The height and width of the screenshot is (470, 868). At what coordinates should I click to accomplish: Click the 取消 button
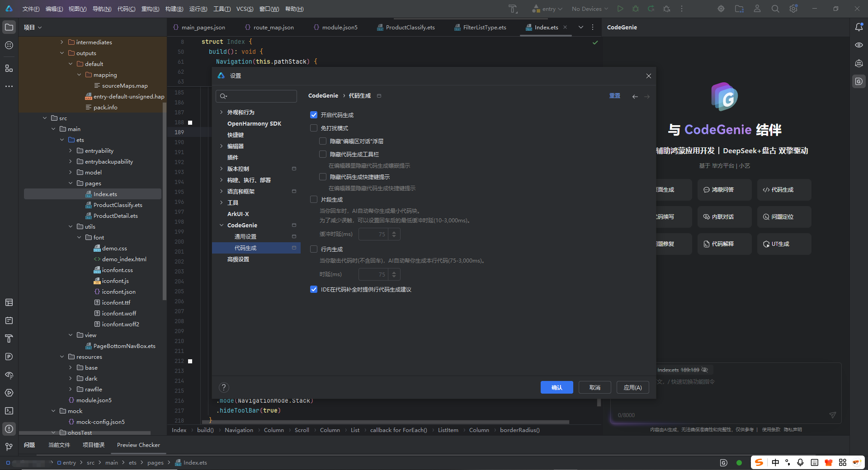pyautogui.click(x=594, y=387)
